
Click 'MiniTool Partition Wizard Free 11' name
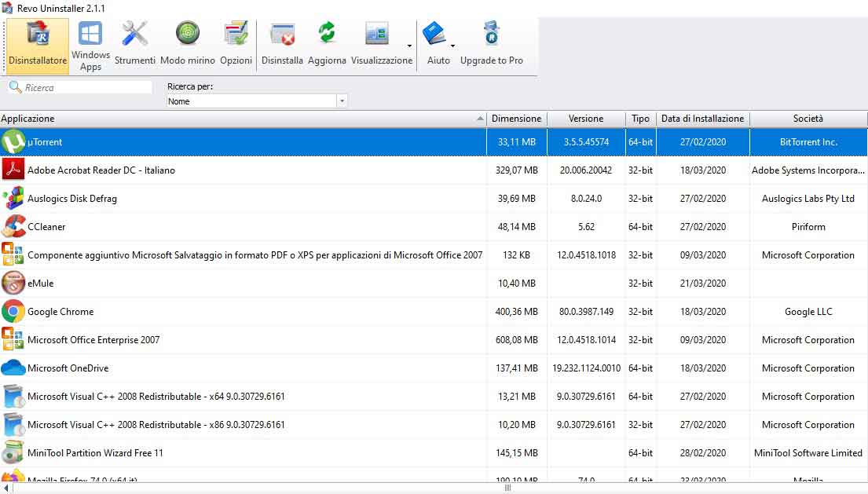95,453
